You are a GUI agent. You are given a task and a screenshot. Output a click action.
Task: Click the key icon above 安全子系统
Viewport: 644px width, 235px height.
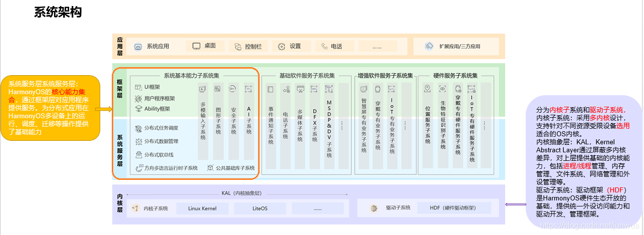click(233, 89)
